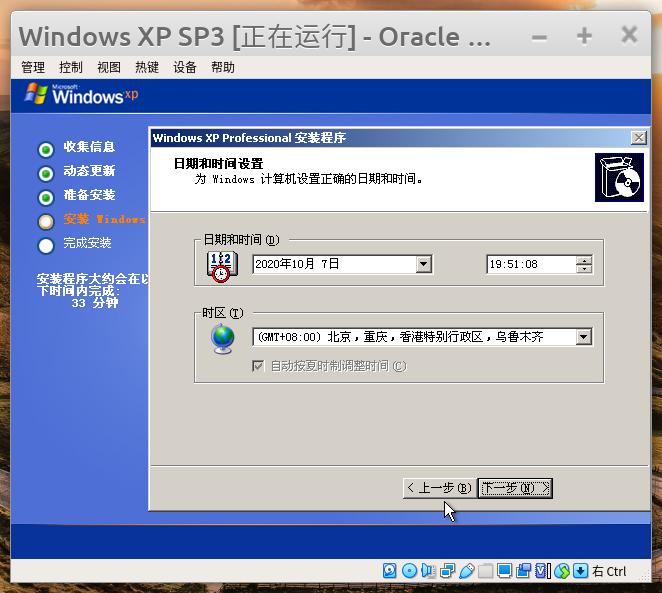Viewport: 662px width, 593px height.
Task: Click the network adapters status icon
Action: pos(448,571)
